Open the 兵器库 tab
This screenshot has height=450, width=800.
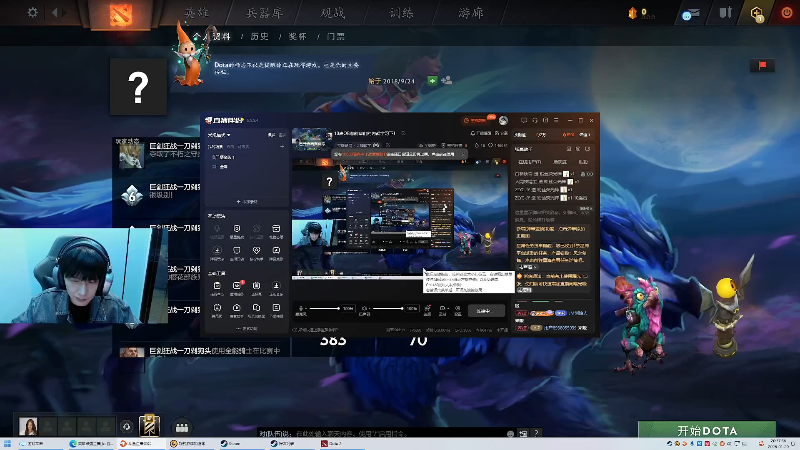pyautogui.click(x=264, y=13)
